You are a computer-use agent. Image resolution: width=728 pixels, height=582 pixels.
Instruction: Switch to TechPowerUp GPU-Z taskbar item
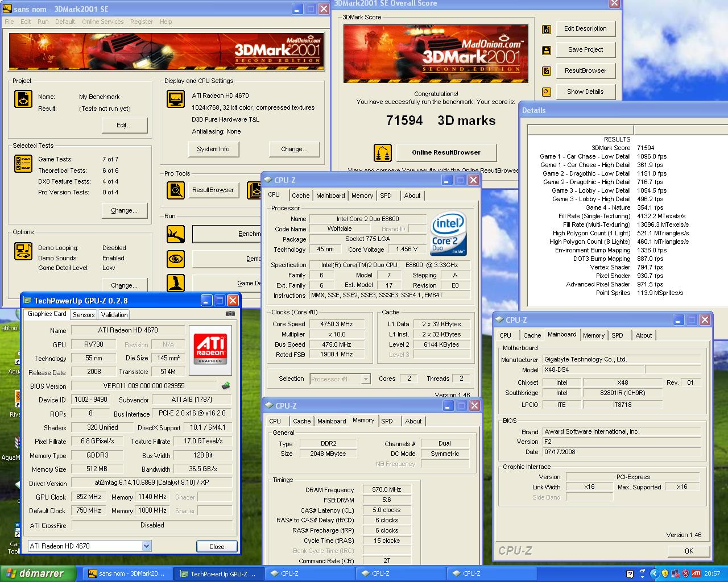pyautogui.click(x=218, y=574)
